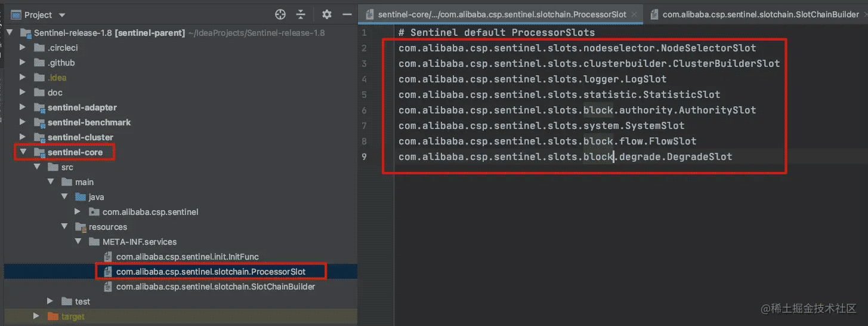Click the SystemSlot line in editor
868x326 pixels.
coord(542,125)
